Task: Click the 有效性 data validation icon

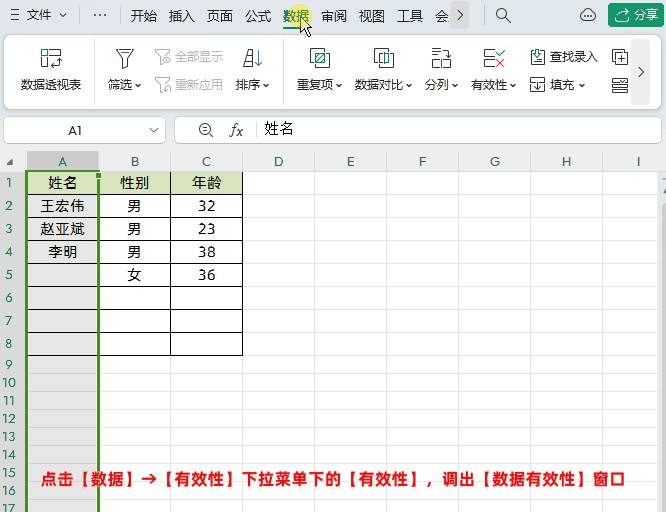Action: [x=493, y=58]
